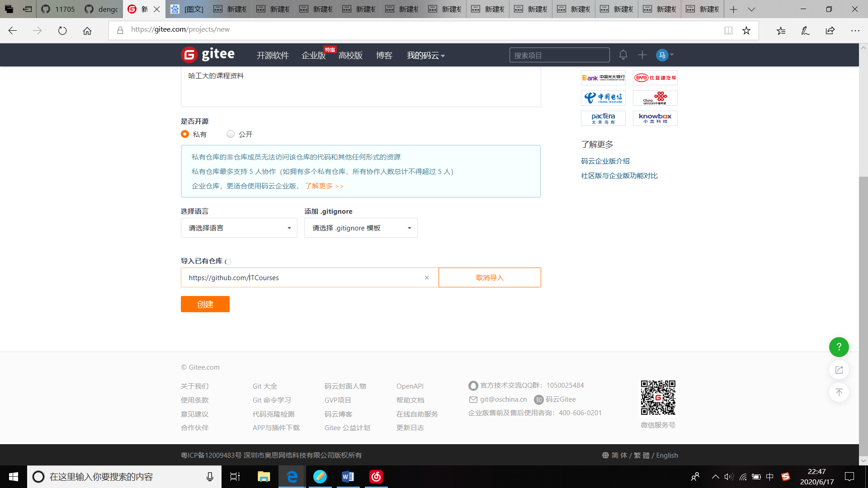868x488 pixels.
Task: Open the user avatar dropdown
Action: 665,55
